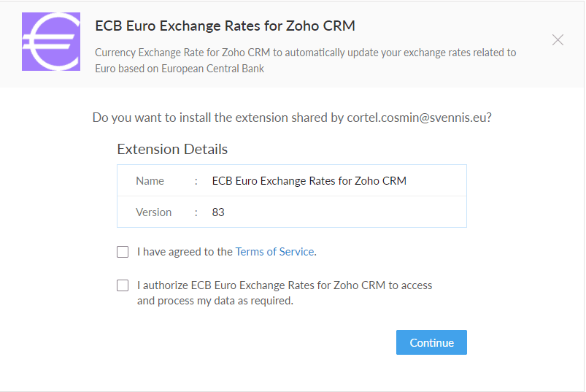Click the 'I authorize ECB Euro Exchange' label text
The width and height of the screenshot is (586, 392).
click(285, 285)
